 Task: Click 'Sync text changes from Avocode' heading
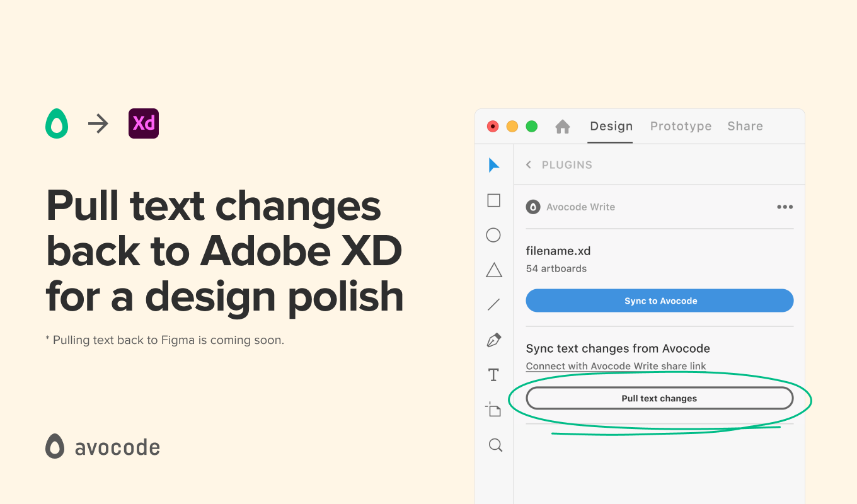point(618,348)
